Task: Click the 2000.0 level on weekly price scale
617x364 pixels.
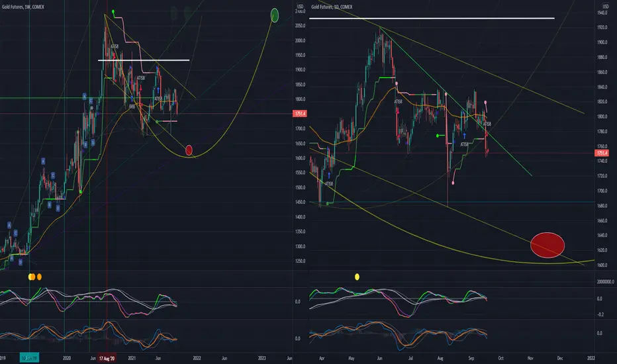Action: point(300,40)
